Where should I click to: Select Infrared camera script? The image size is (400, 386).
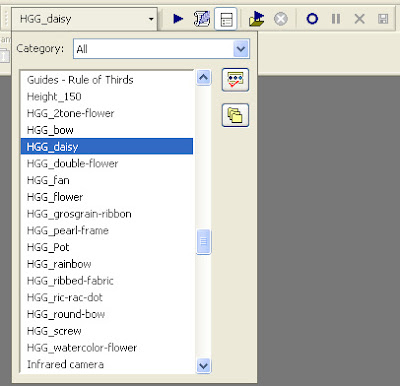[107, 364]
